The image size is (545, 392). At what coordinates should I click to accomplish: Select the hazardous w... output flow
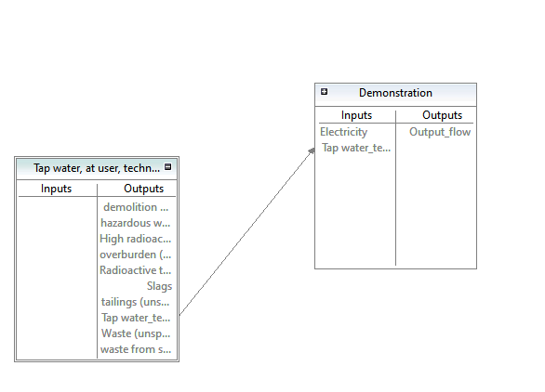(x=136, y=223)
